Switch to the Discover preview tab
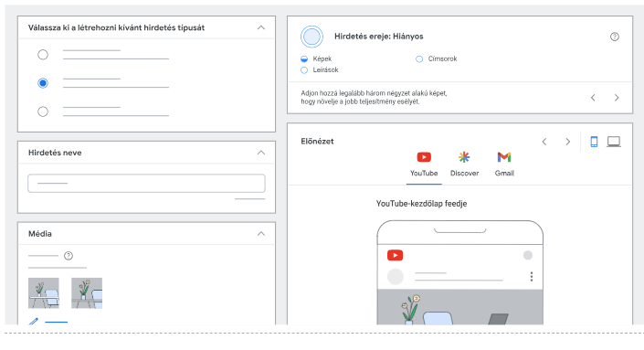Screen dimensions: 644x350 click(x=465, y=164)
